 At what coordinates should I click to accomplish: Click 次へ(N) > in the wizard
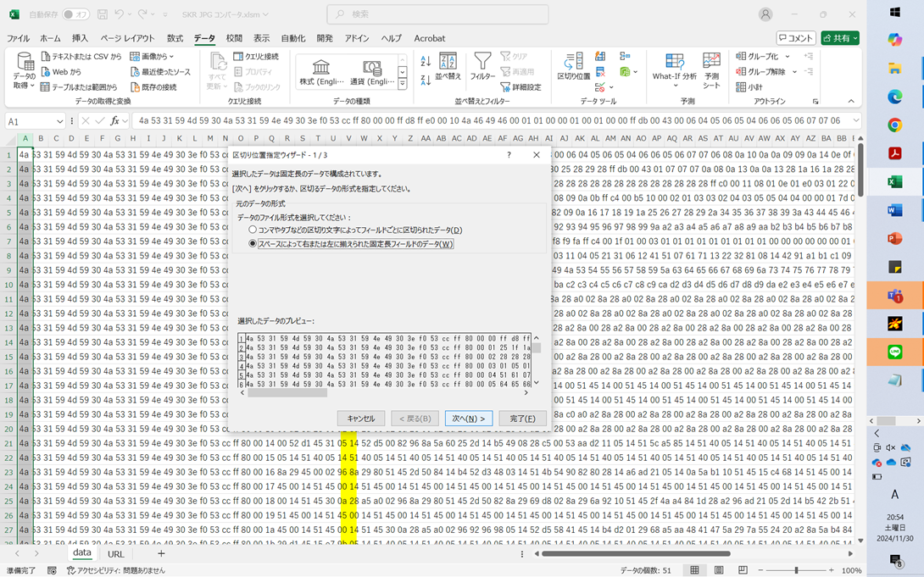pyautogui.click(x=469, y=419)
